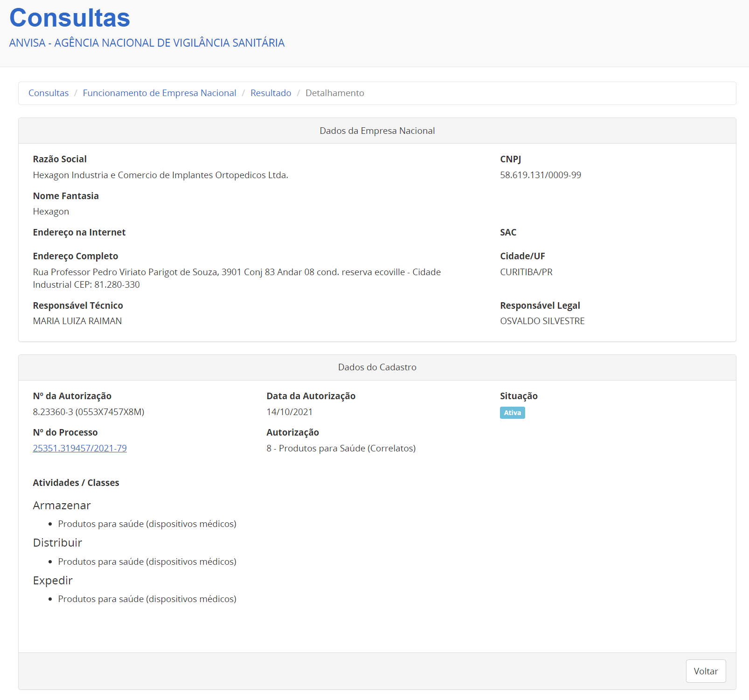Click the Ativa status badge
The height and width of the screenshot is (700, 749).
513,413
